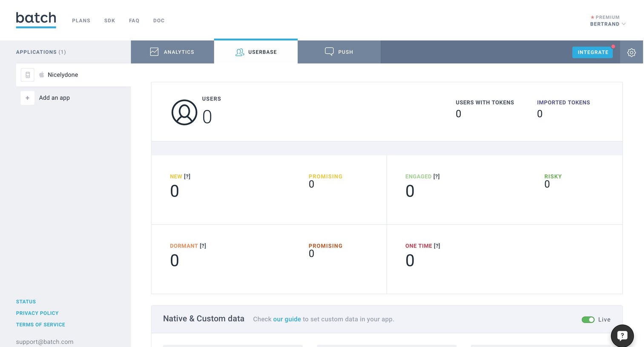Click the batch logo
The width and height of the screenshot is (644, 347).
36,20
